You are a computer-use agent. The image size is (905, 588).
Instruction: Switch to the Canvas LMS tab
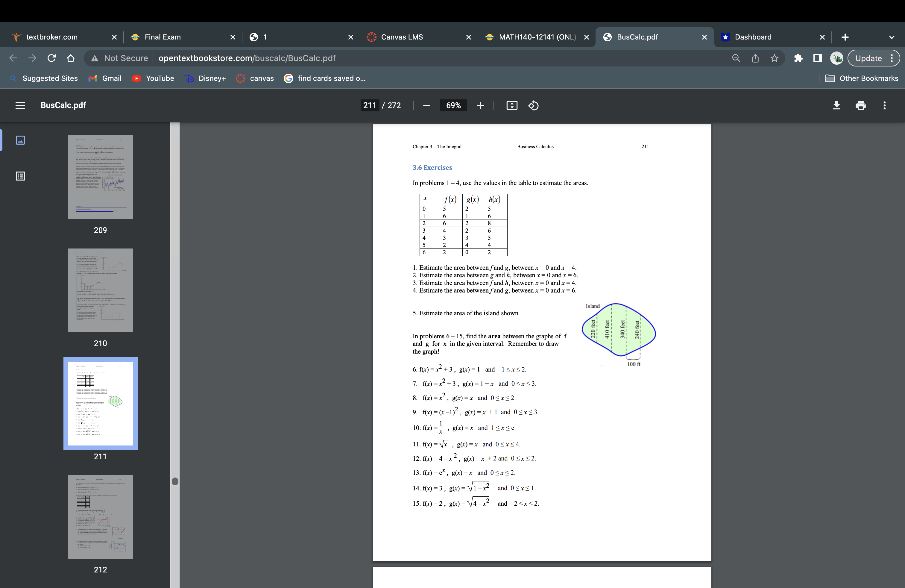(x=402, y=37)
